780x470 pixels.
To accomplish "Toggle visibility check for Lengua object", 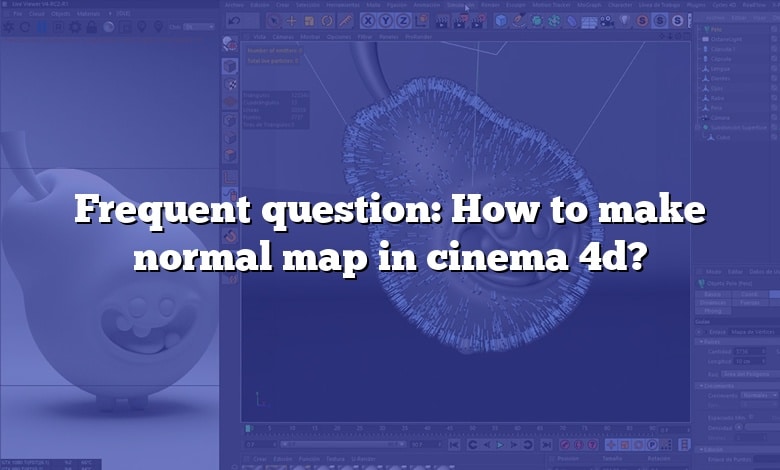I will pos(774,69).
